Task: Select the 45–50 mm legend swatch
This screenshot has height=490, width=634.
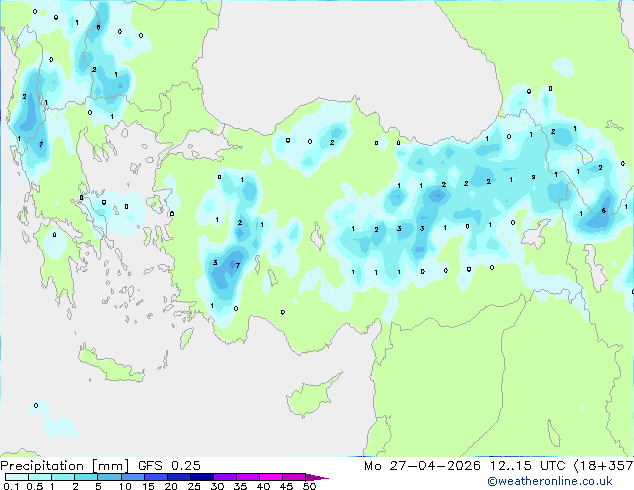Action: pyautogui.click(x=294, y=477)
